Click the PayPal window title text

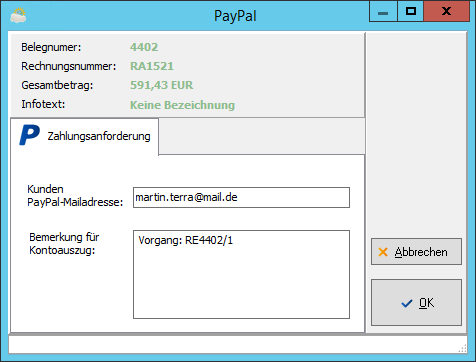tap(235, 16)
